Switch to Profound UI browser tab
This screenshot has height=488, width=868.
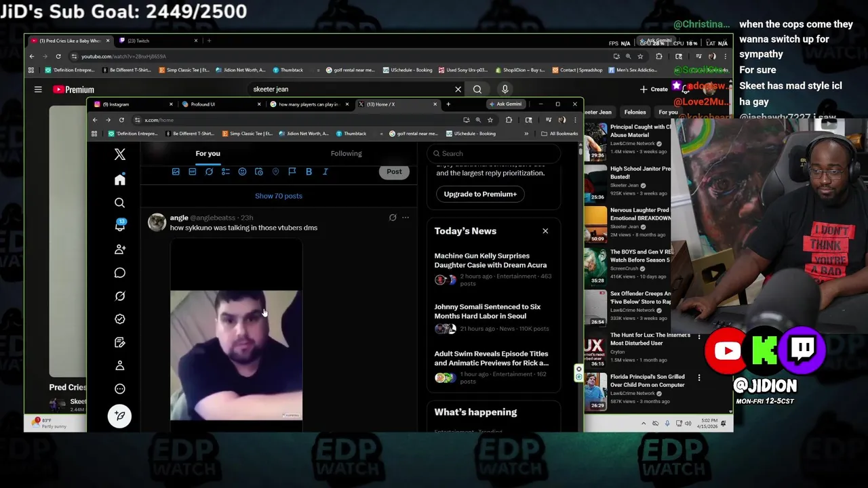(x=219, y=104)
